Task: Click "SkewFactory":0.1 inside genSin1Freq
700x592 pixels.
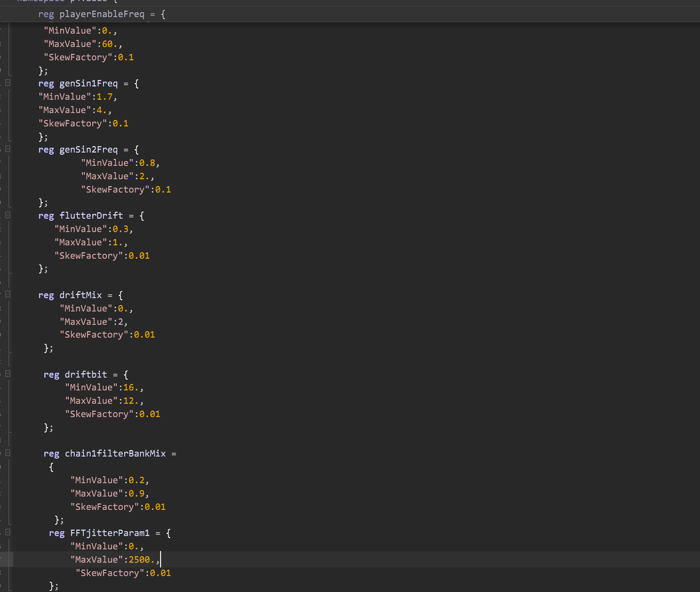Action: 83,123
